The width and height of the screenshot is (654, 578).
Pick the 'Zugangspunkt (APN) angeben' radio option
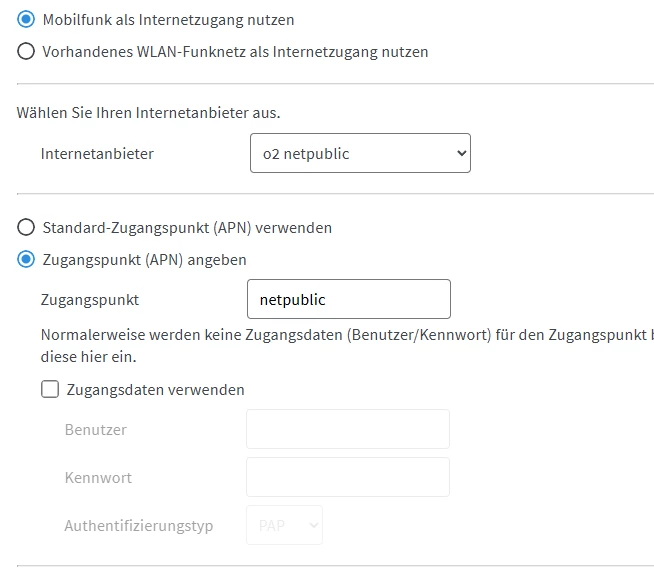[26, 259]
